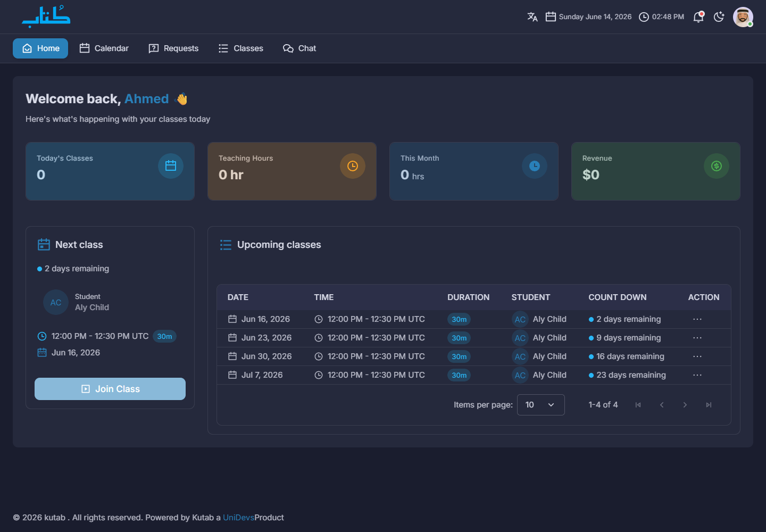The width and height of the screenshot is (766, 532).
Task: Open actions menu for Jun 23 class
Action: click(x=697, y=338)
